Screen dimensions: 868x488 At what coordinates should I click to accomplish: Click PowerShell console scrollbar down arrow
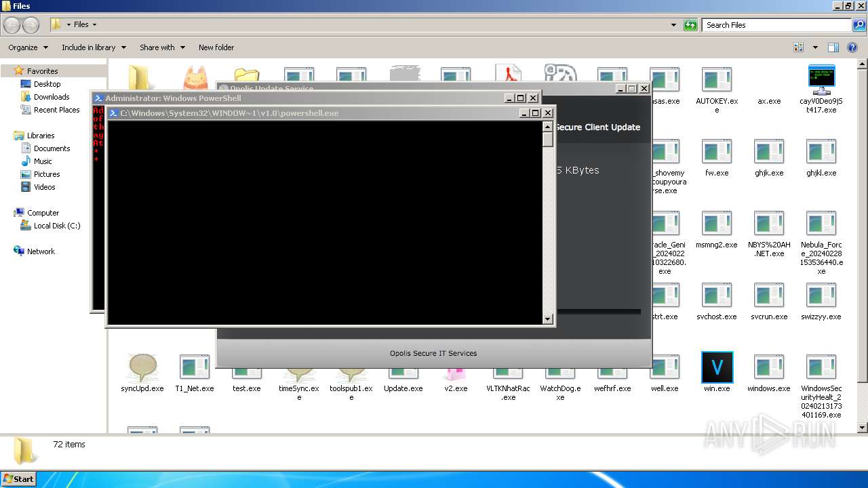(x=547, y=319)
